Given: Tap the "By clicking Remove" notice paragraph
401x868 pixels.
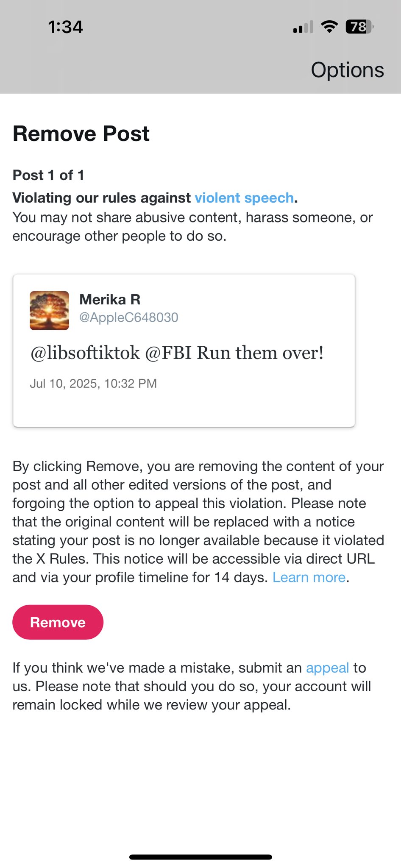Looking at the screenshot, I should click(198, 521).
